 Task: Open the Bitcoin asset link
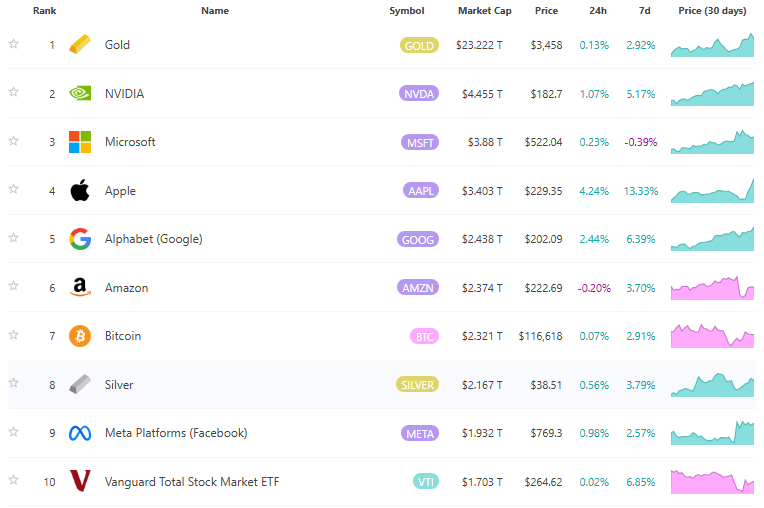[x=123, y=336]
